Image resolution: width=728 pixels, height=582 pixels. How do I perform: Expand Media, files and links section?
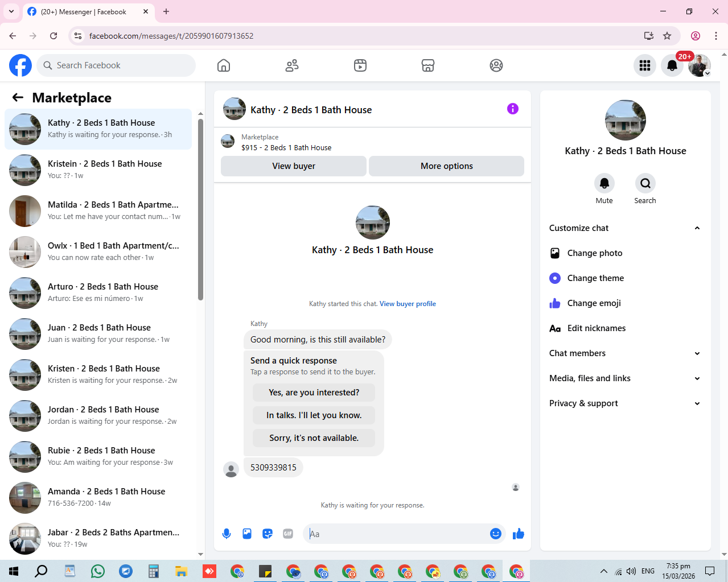625,378
